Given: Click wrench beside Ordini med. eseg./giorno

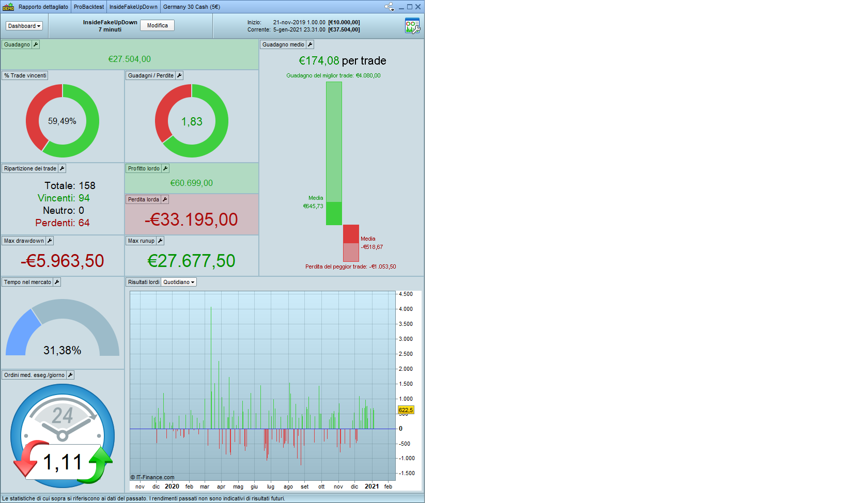Looking at the screenshot, I should click(x=70, y=375).
